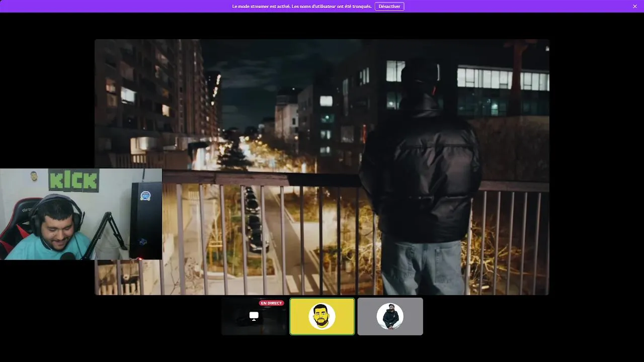Click the EN DIRECT live badge

(x=272, y=303)
